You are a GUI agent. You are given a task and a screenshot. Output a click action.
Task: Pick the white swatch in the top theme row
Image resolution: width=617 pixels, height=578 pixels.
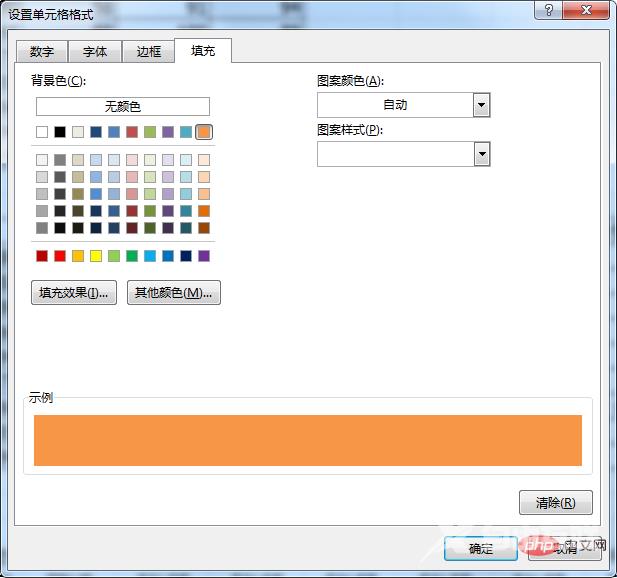(x=42, y=132)
